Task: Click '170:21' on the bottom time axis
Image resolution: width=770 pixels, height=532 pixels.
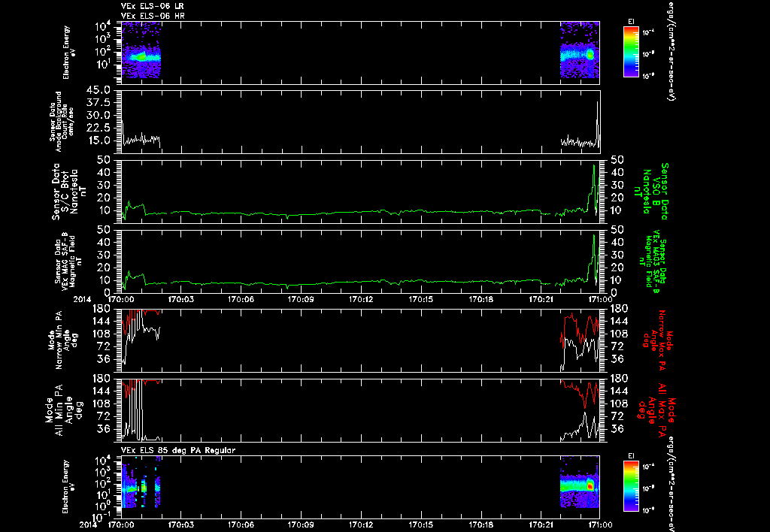Action: coord(541,524)
